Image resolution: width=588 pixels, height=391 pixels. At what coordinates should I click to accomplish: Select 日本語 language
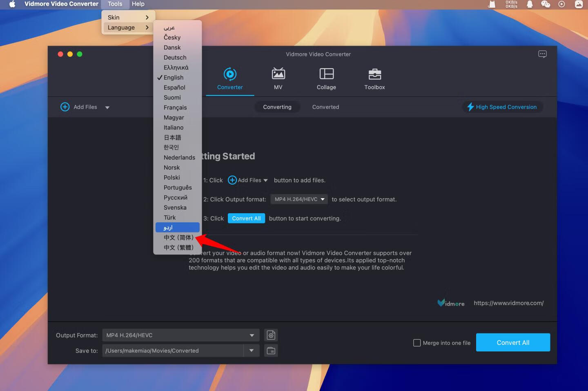[178, 137]
